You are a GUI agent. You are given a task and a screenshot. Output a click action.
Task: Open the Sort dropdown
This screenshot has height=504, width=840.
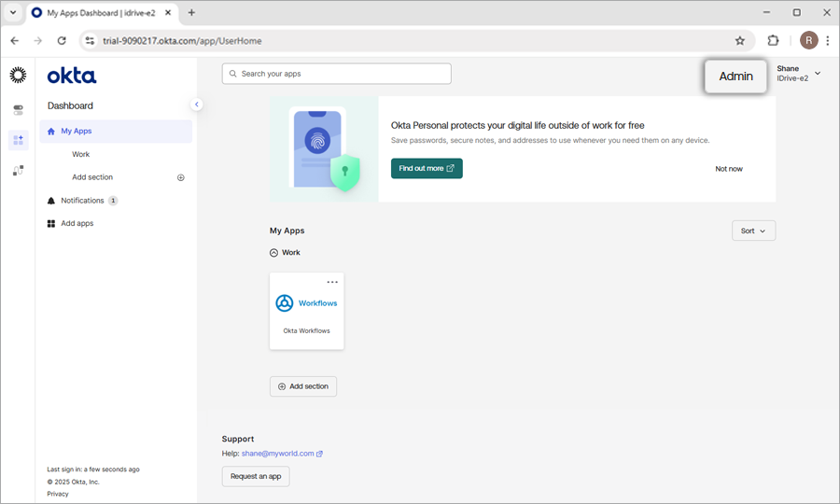point(753,231)
